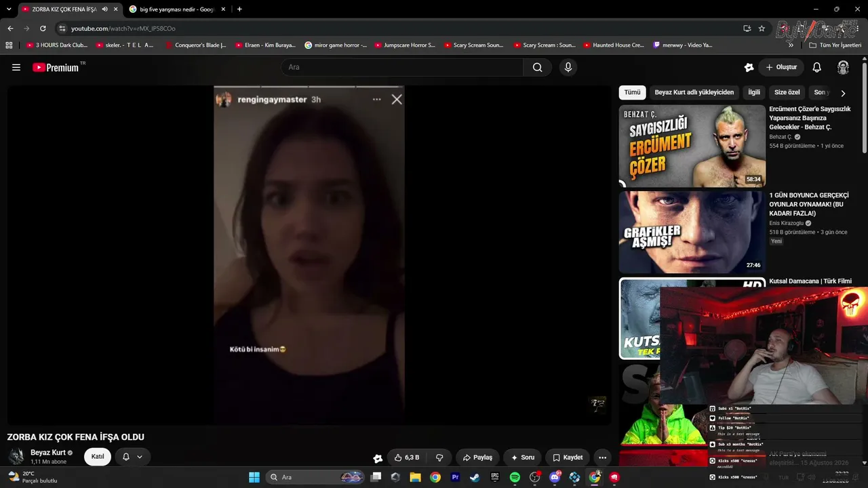The image size is (868, 488).
Task: Click the channel watermark in video corner
Action: click(597, 405)
